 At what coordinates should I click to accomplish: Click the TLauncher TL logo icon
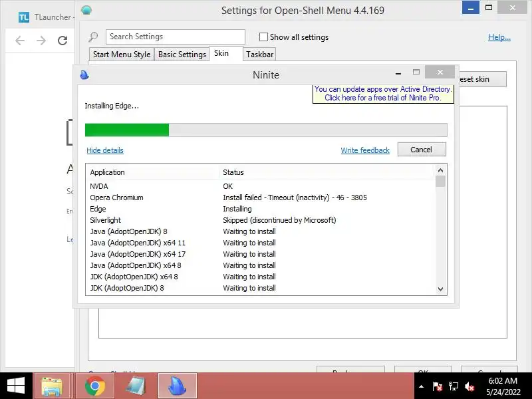24,17
